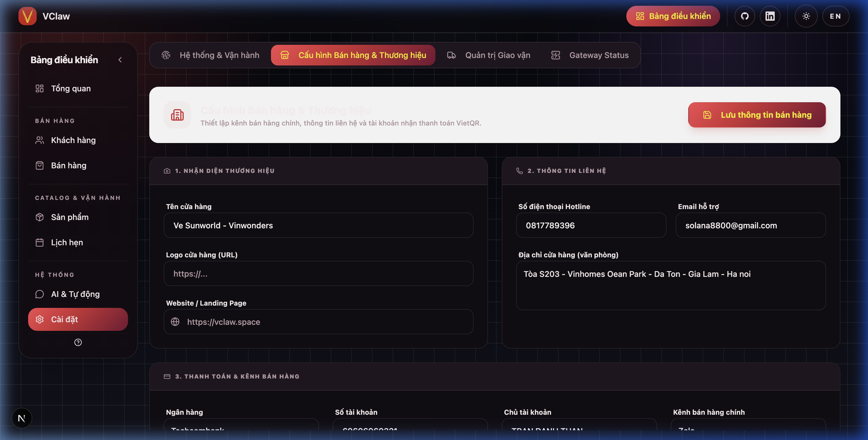Collapse the Bảng điều khiển sidebar chevron
The image size is (868, 440).
pos(120,60)
